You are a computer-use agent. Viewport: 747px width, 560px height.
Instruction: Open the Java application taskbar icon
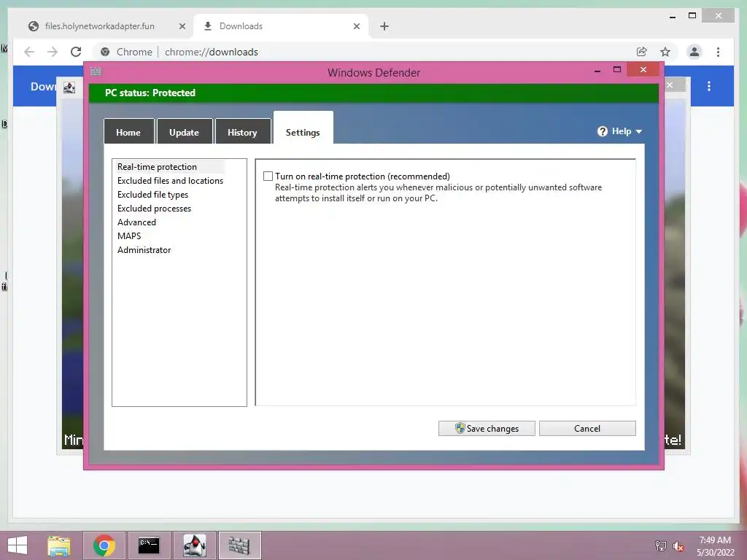point(194,545)
